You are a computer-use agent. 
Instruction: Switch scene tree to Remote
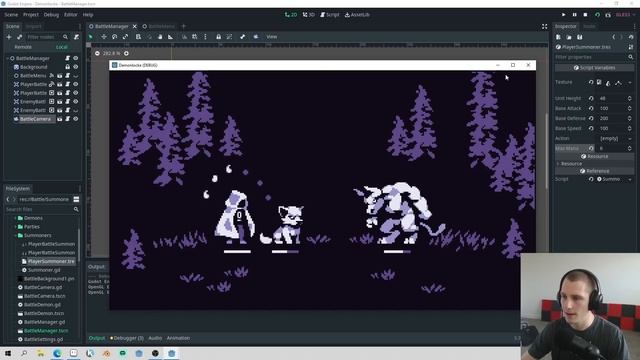coord(23,47)
